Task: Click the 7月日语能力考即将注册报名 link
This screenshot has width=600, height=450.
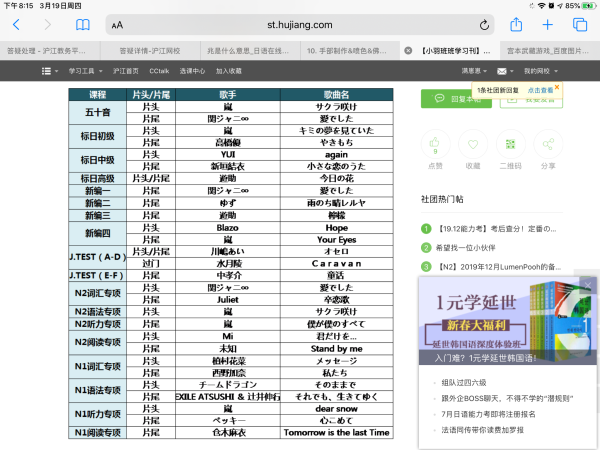Action: click(488, 414)
